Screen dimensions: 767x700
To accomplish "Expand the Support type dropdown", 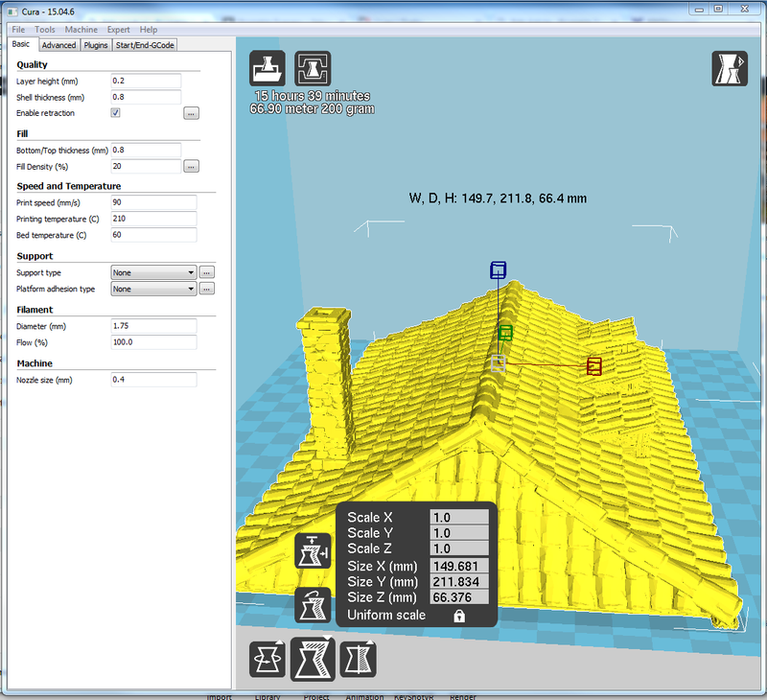I will point(153,272).
